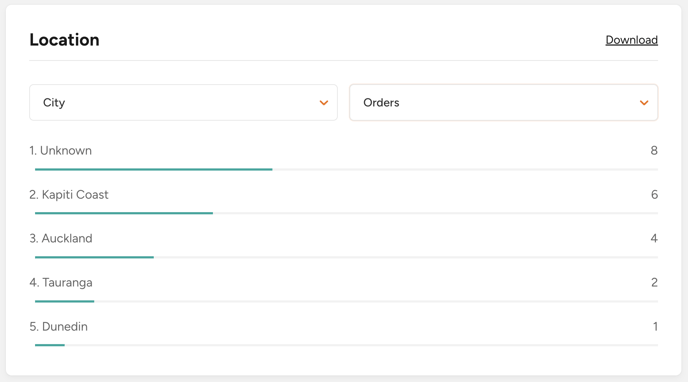The height and width of the screenshot is (382, 688).
Task: Select the Auckland location row
Action: 344,245
